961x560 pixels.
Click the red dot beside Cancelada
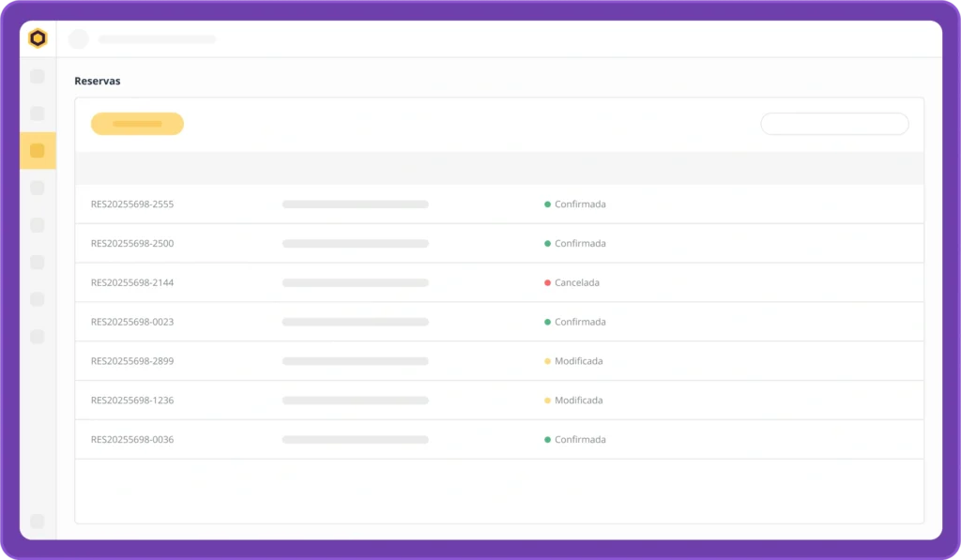pyautogui.click(x=547, y=282)
